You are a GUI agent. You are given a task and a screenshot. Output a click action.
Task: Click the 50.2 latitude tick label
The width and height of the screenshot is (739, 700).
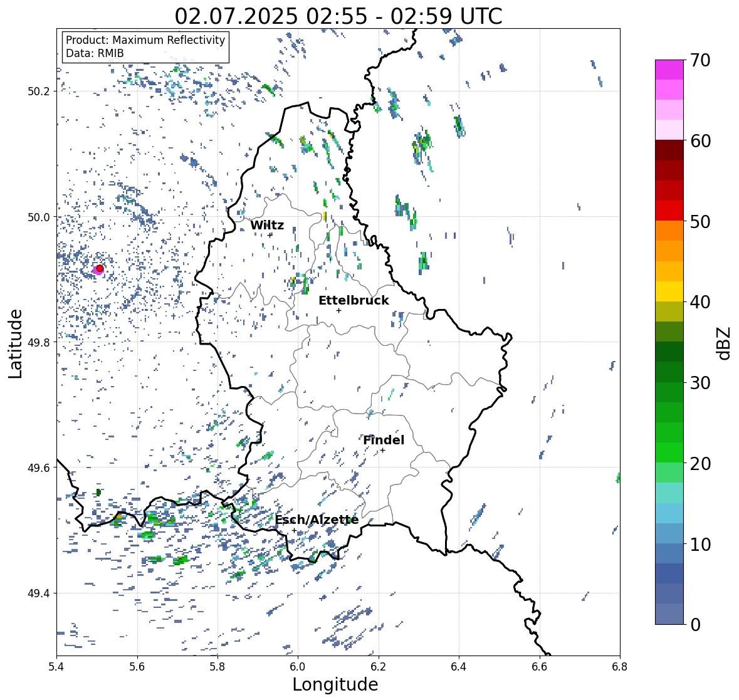38,91
